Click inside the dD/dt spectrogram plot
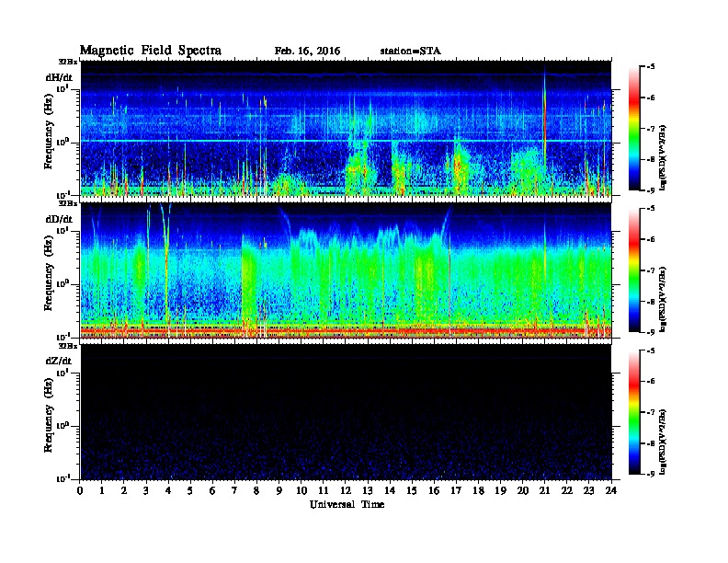This screenshot has width=728, height=563. [x=346, y=270]
